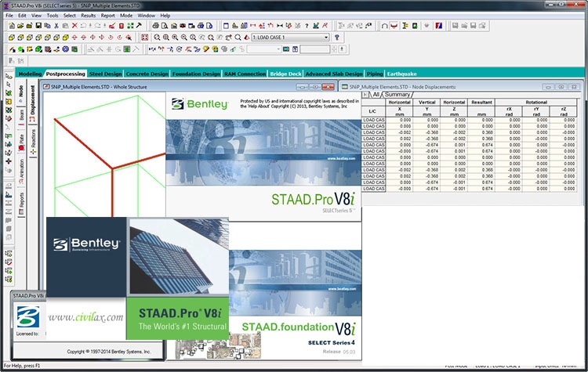Click the Zoom Out magnifier minus icon
Screen dimensions: 588x372
(184, 38)
